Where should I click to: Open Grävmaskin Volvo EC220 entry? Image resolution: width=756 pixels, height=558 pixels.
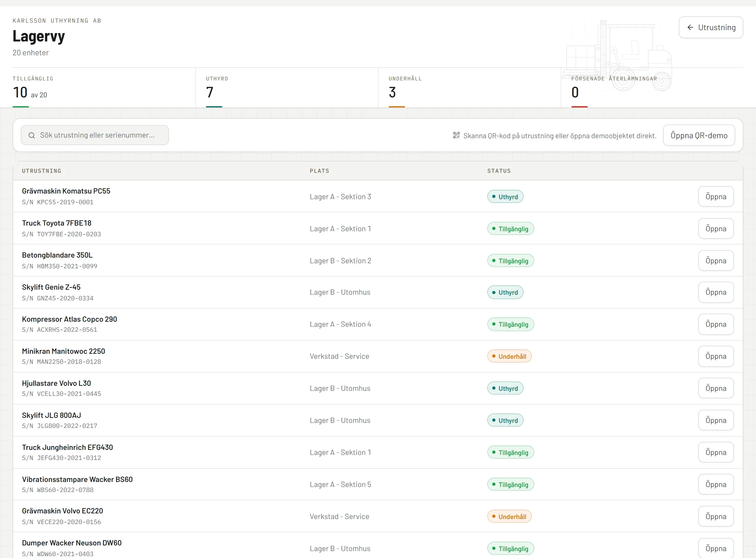coord(716,517)
